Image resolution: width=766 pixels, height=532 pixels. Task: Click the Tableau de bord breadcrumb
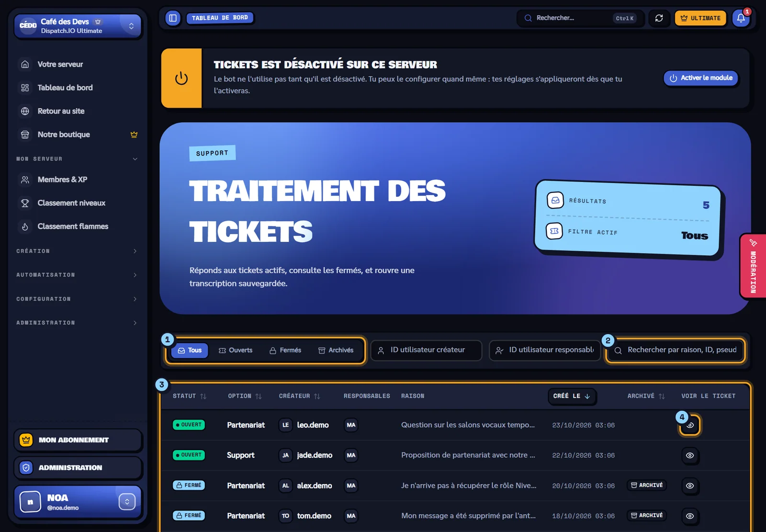click(220, 18)
